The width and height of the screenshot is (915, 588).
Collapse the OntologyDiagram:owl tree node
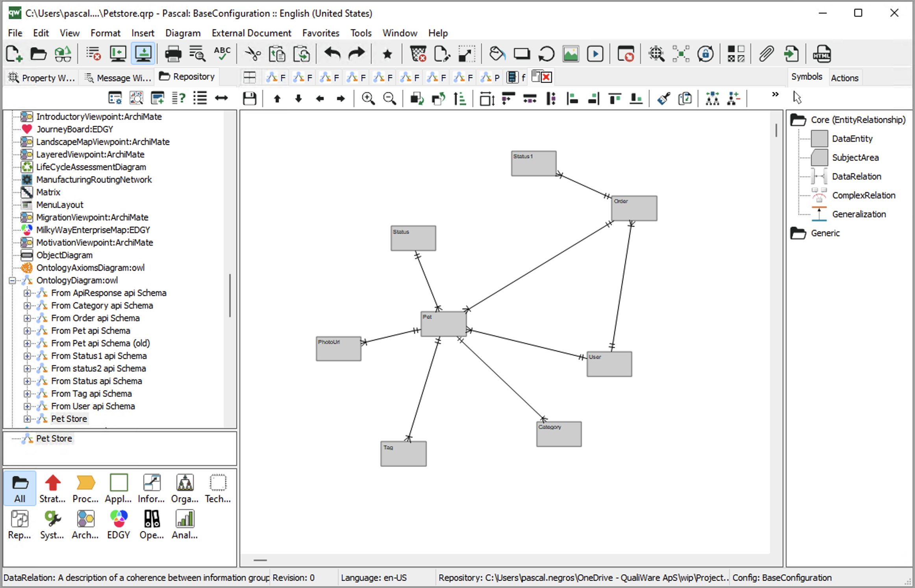point(12,280)
